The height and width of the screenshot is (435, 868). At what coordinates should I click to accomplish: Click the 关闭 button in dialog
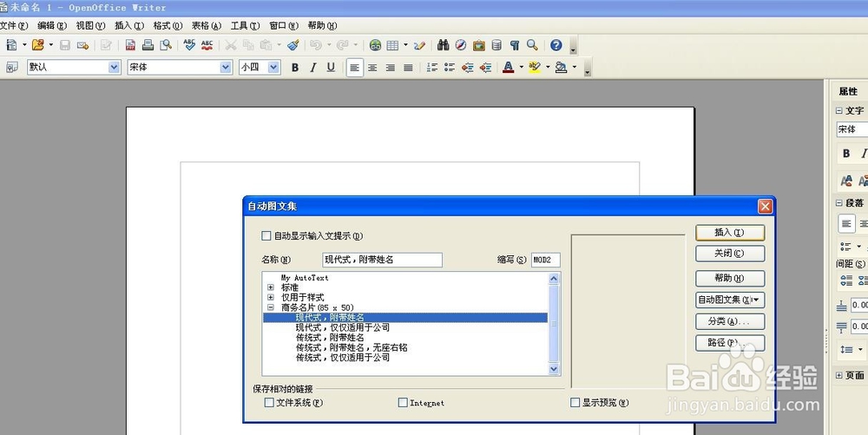tap(730, 254)
